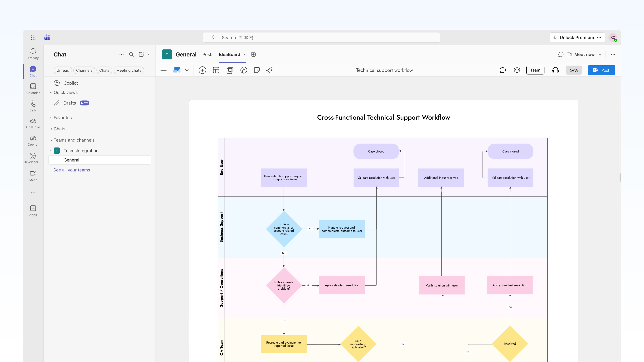644x362 pixels.
Task: Open Copilot from the left rail
Action: pyautogui.click(x=33, y=141)
